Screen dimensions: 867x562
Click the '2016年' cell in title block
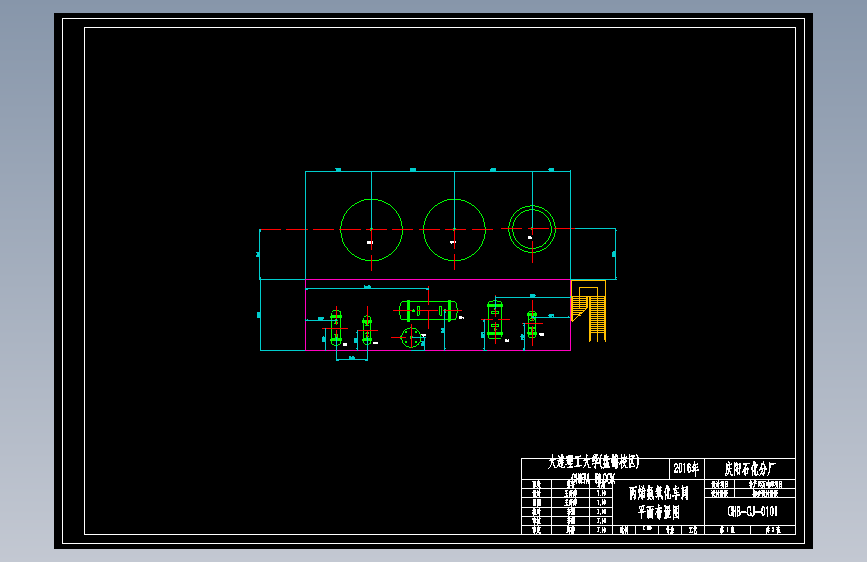click(686, 469)
